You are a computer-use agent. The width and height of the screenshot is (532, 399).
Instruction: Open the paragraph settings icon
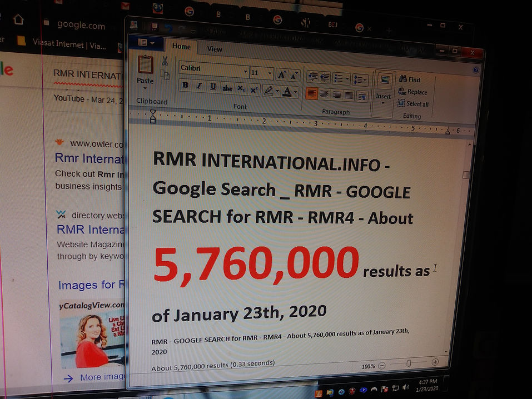[x=362, y=97]
